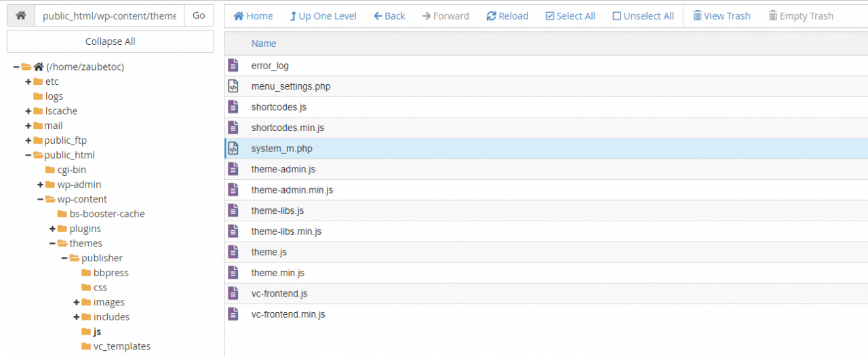This screenshot has width=868, height=357.
Task: Collapse the wp-content folder
Action: tap(41, 200)
